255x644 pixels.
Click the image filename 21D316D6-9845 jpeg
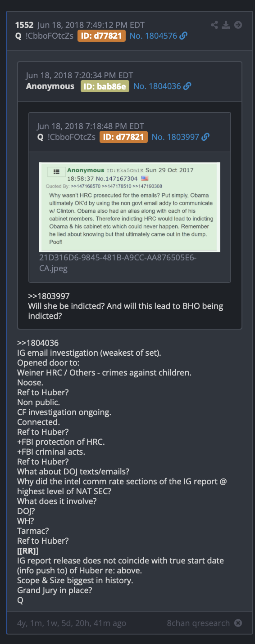point(118,263)
